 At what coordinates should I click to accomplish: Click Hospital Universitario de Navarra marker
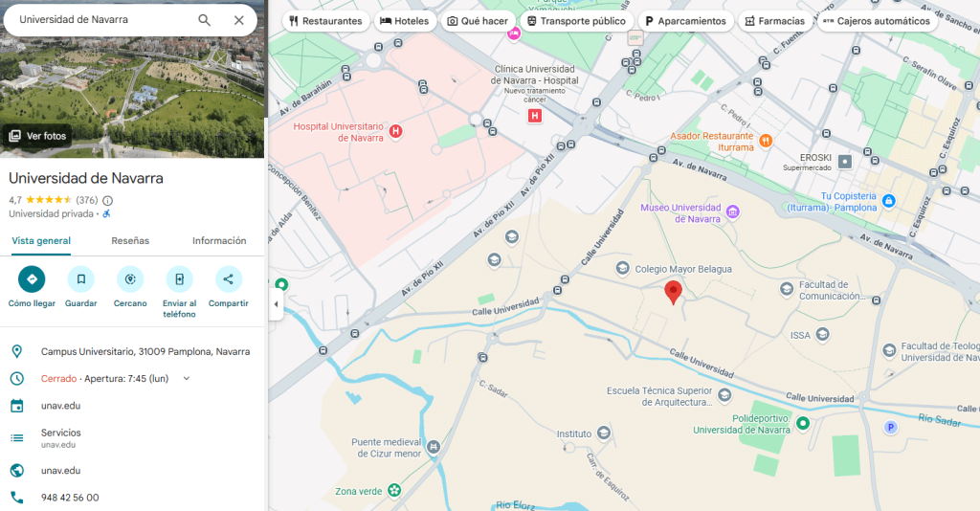pyautogui.click(x=395, y=131)
